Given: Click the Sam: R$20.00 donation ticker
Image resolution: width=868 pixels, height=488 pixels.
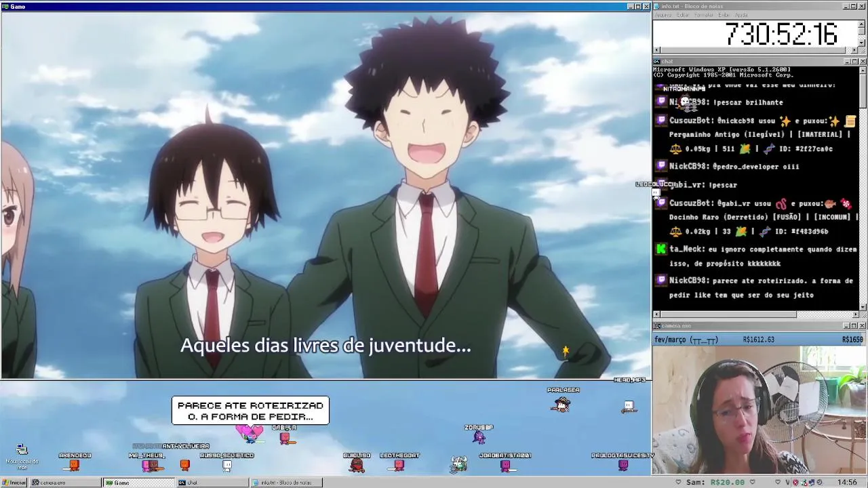Looking at the screenshot, I should click(x=715, y=482).
